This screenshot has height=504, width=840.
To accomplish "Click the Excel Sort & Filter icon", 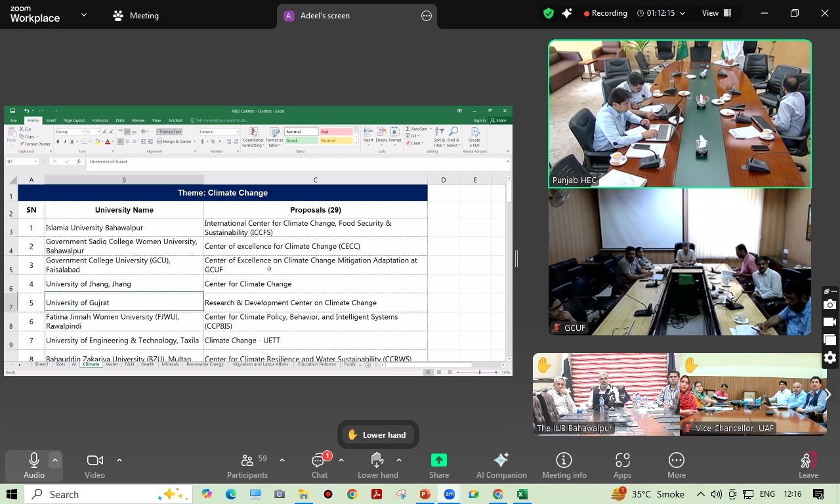I will [x=439, y=137].
